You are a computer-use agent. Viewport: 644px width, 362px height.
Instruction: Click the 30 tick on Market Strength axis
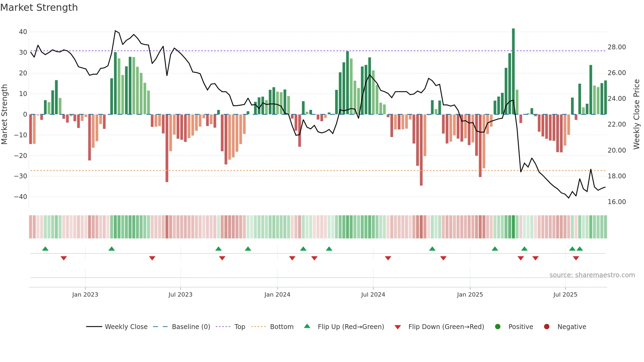pos(23,53)
